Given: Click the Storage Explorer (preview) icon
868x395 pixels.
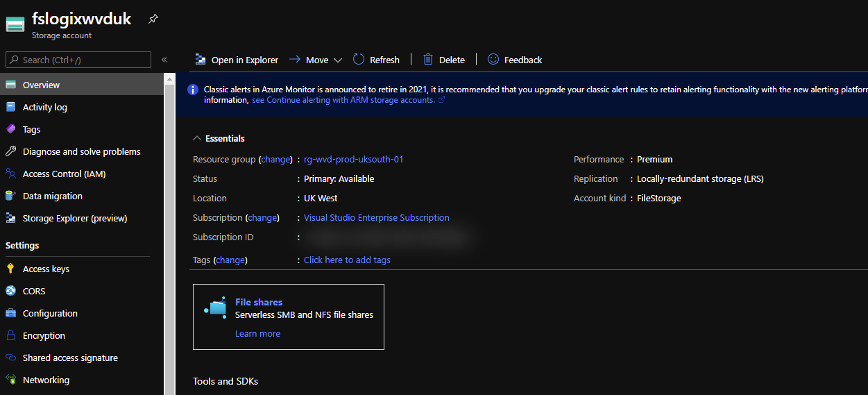Looking at the screenshot, I should (x=10, y=218).
